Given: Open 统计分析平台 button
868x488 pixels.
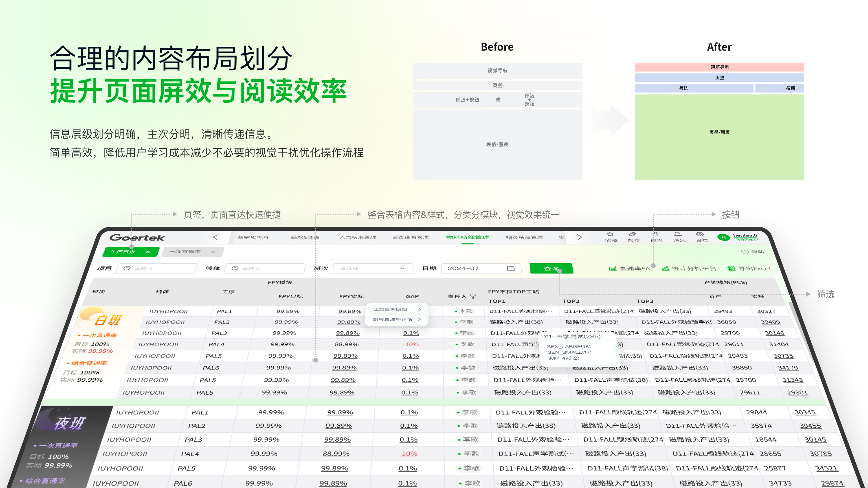Looking at the screenshot, I should 689,268.
